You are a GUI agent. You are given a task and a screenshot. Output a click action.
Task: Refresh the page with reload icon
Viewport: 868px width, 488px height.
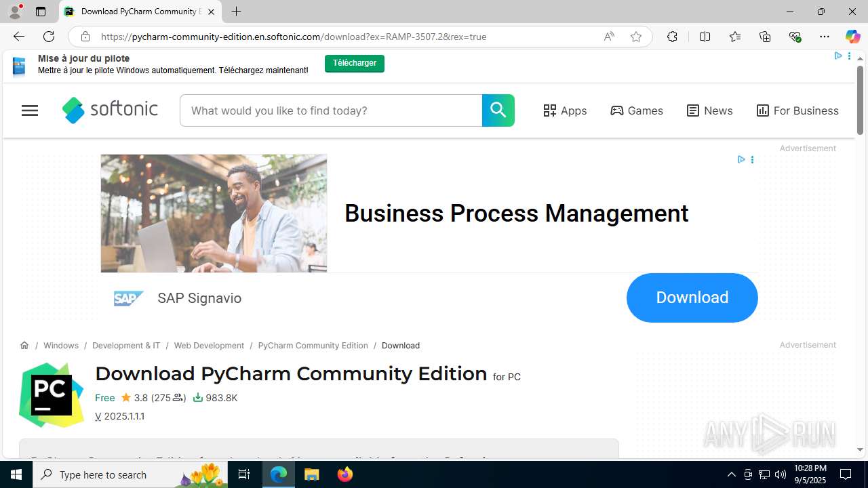coord(49,37)
